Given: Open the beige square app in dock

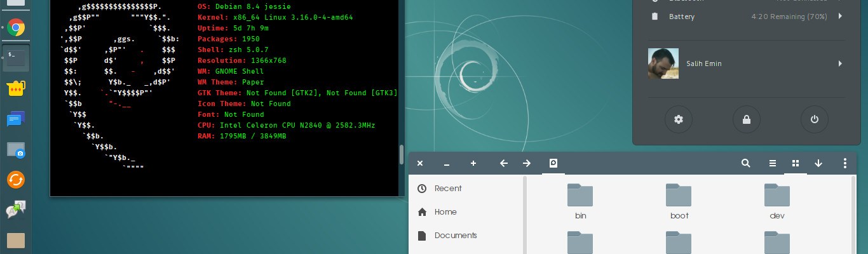Looking at the screenshot, I should coord(16,241).
